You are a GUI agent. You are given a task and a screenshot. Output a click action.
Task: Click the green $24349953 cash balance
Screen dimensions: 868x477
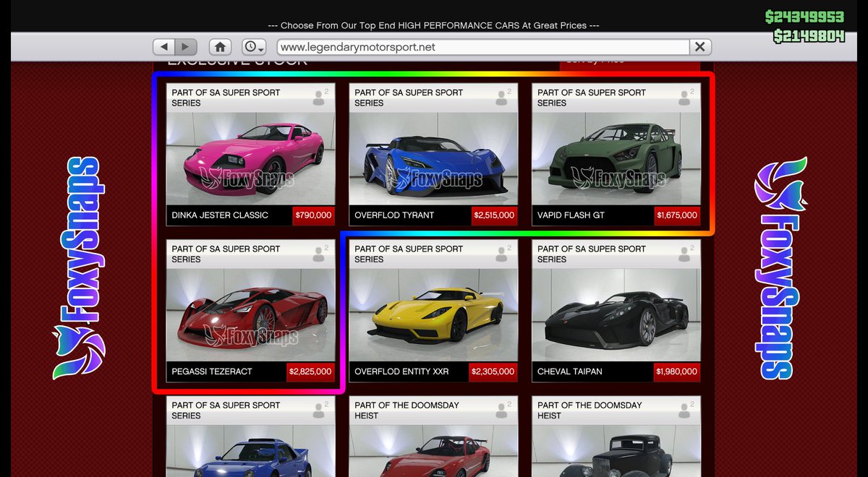click(807, 17)
